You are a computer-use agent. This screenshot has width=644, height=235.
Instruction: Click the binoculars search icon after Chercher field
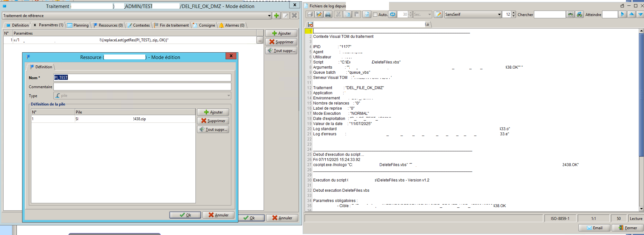[x=570, y=14]
